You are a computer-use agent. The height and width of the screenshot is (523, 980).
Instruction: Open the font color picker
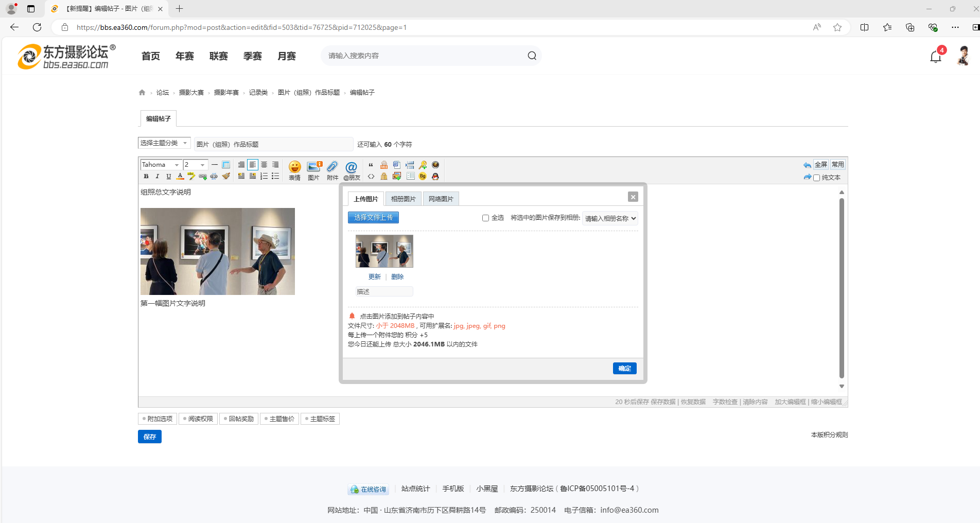coord(180,177)
